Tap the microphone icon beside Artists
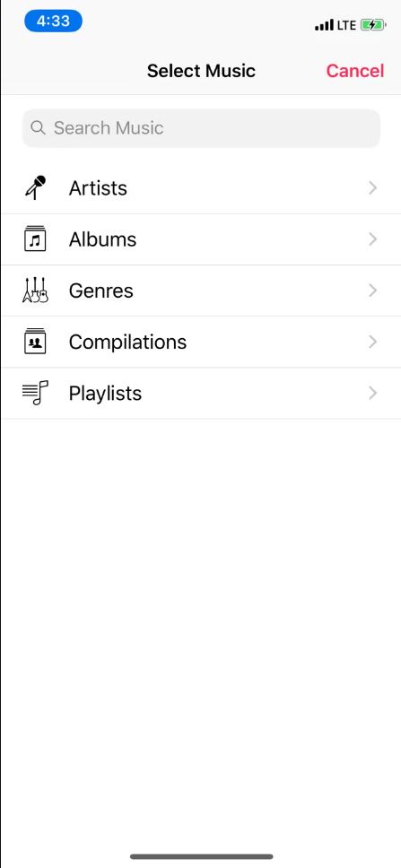 [35, 187]
